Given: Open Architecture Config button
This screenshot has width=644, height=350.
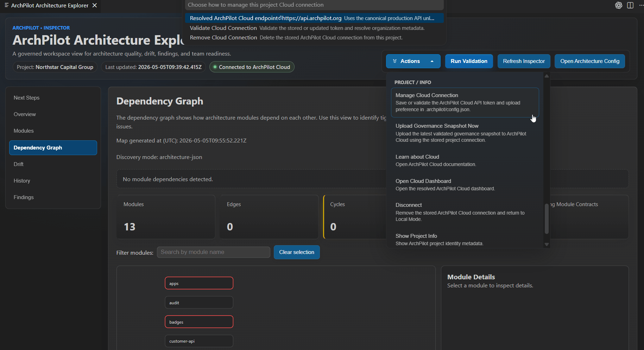Looking at the screenshot, I should point(590,61).
